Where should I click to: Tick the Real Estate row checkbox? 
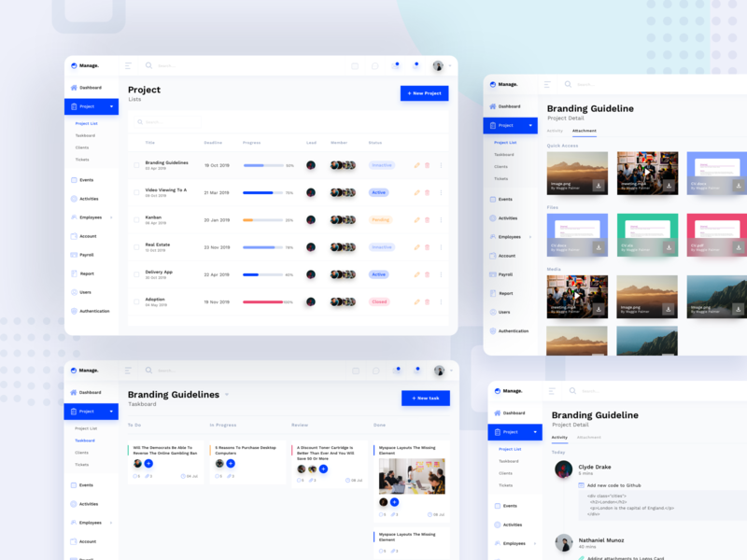point(136,247)
